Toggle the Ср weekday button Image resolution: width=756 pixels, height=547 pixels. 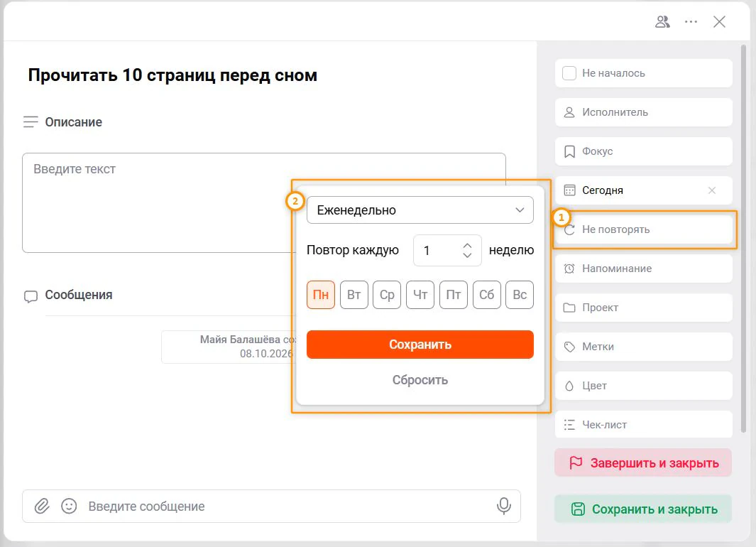click(387, 295)
